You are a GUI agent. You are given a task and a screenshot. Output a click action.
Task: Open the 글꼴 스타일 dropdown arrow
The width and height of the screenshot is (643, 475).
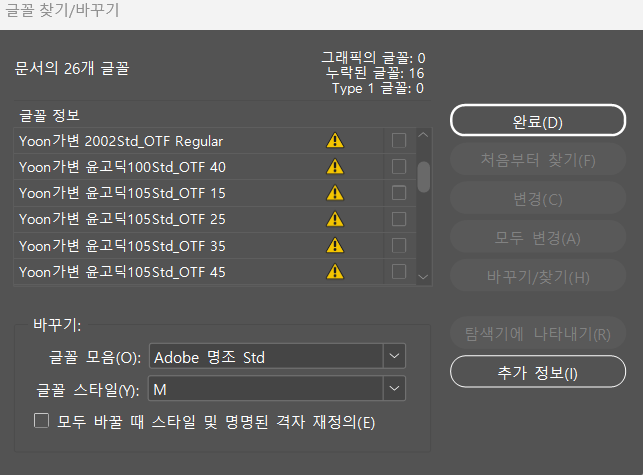click(394, 388)
